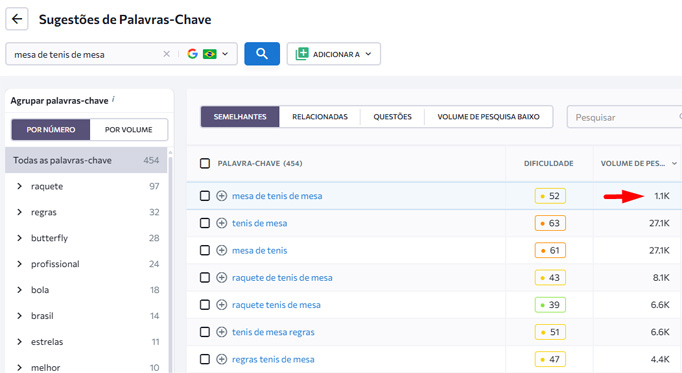
Task: Open the tenis de mesa keyword link
Action: pos(260,223)
